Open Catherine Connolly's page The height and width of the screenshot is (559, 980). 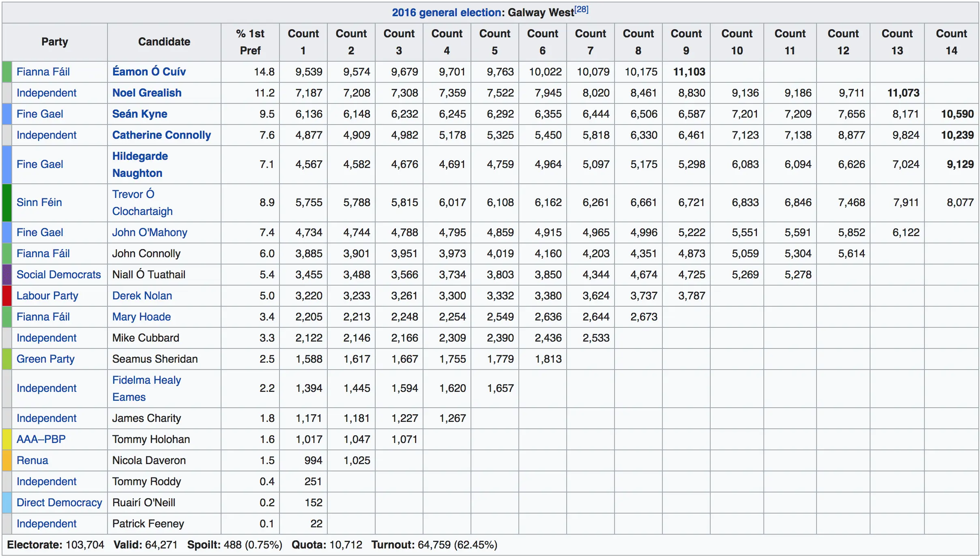tap(161, 135)
